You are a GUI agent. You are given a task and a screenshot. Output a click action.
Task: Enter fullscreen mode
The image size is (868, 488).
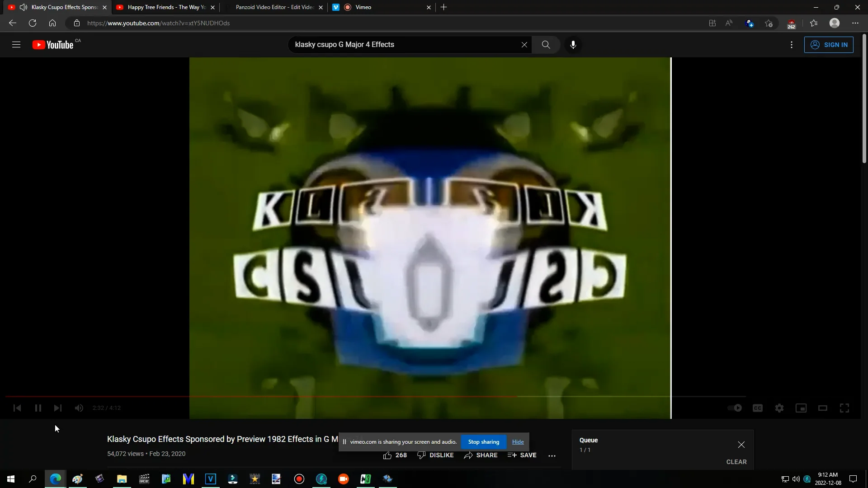point(844,408)
